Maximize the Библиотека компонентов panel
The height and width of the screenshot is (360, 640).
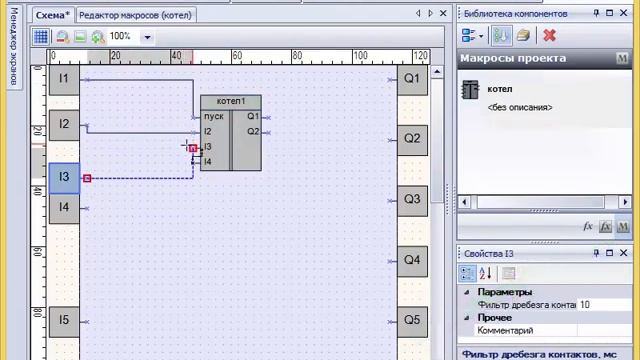coord(609,13)
